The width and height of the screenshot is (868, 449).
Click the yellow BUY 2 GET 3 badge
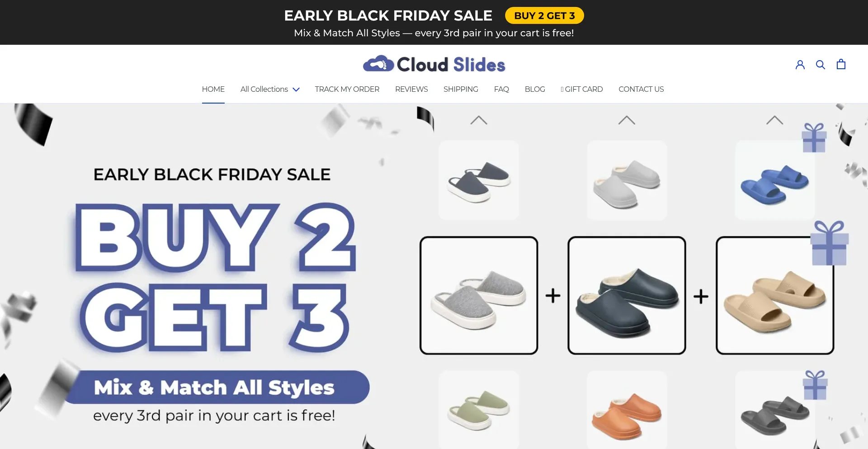(544, 16)
